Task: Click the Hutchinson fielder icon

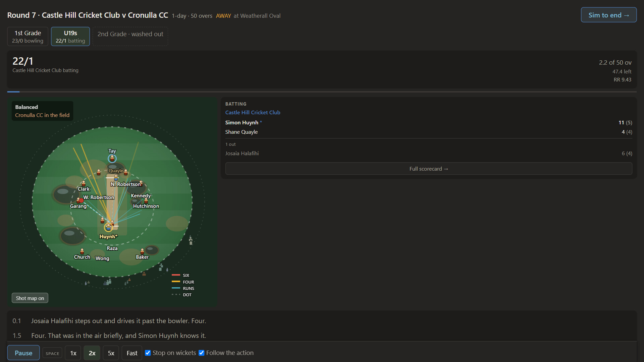Action: 146,200
